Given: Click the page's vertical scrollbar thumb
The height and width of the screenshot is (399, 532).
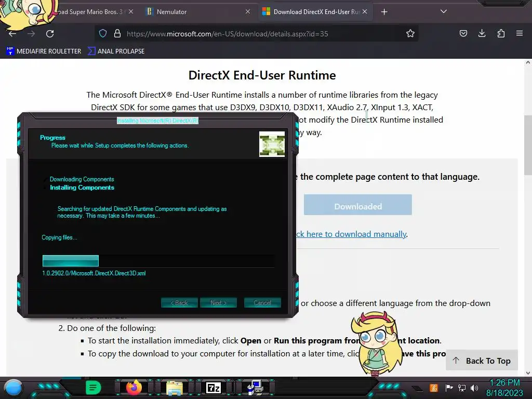Looking at the screenshot, I should [x=528, y=145].
